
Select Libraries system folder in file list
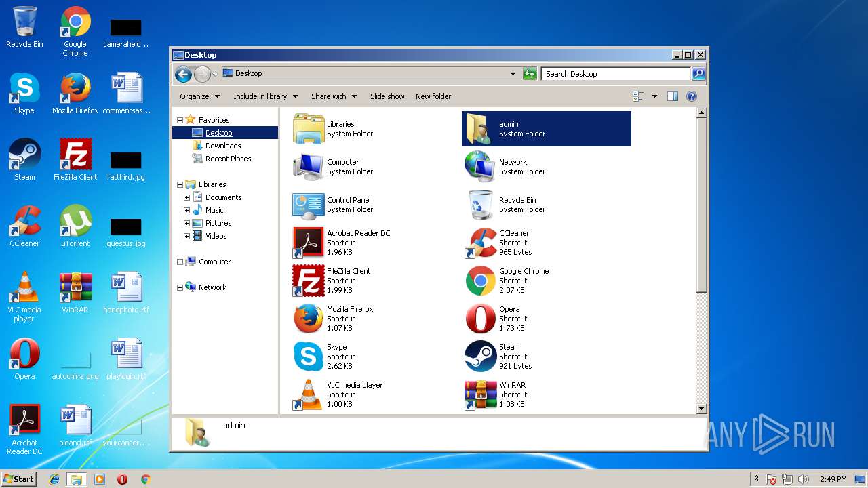pos(334,129)
